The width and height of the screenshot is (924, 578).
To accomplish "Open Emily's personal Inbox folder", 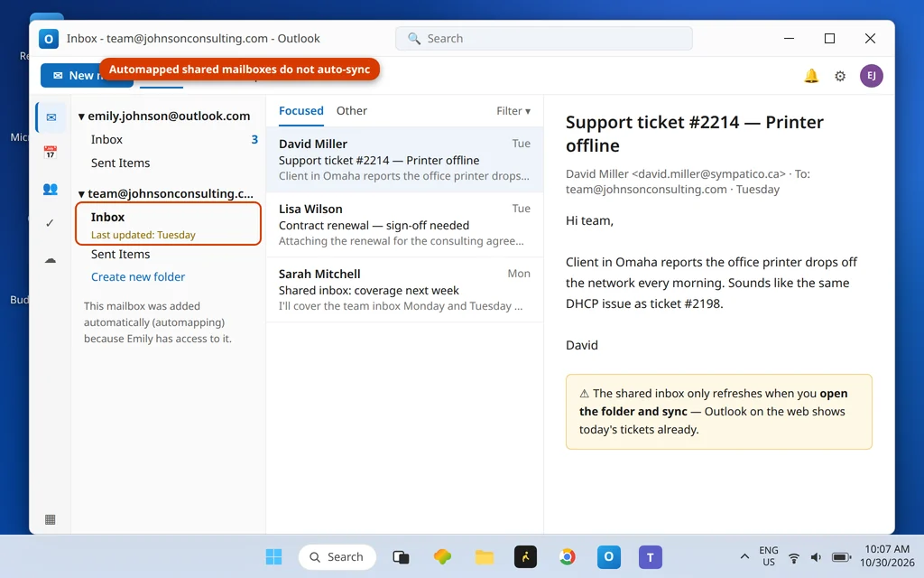I will pyautogui.click(x=168, y=140).
